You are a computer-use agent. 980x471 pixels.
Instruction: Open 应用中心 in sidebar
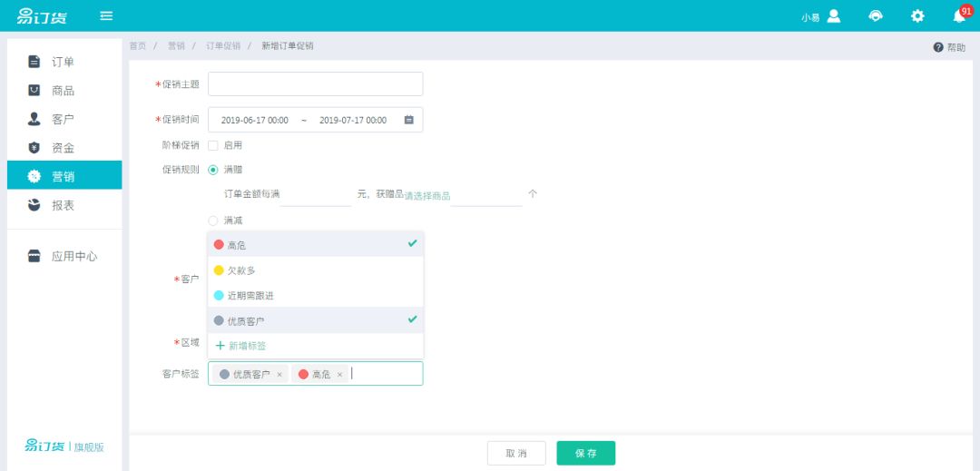64,256
